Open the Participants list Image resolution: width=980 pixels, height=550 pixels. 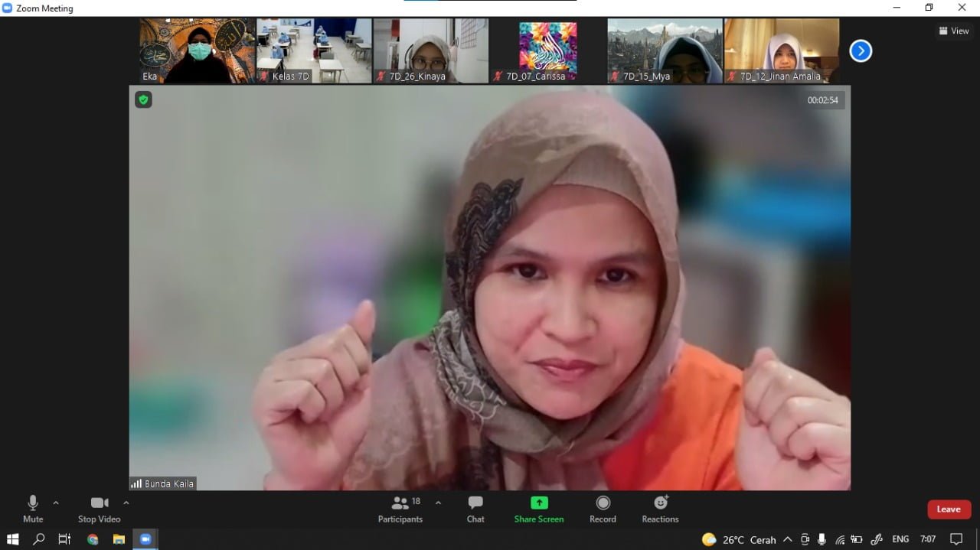click(x=400, y=509)
